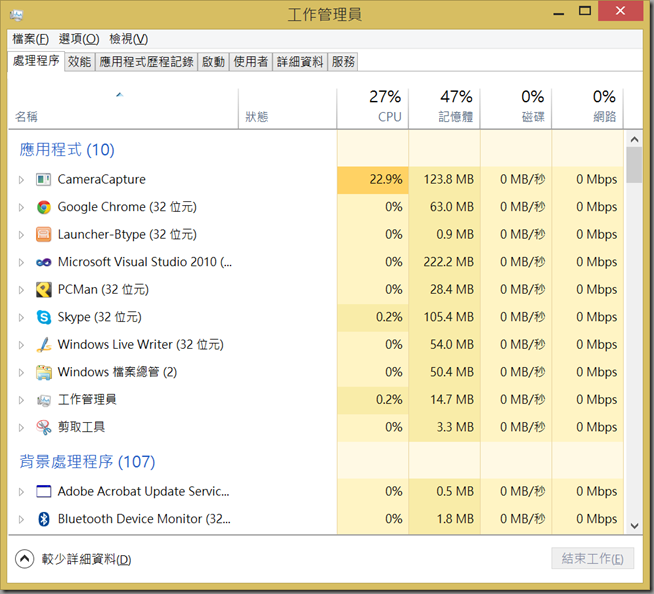
Task: Click the Skype icon
Action: pyautogui.click(x=43, y=317)
